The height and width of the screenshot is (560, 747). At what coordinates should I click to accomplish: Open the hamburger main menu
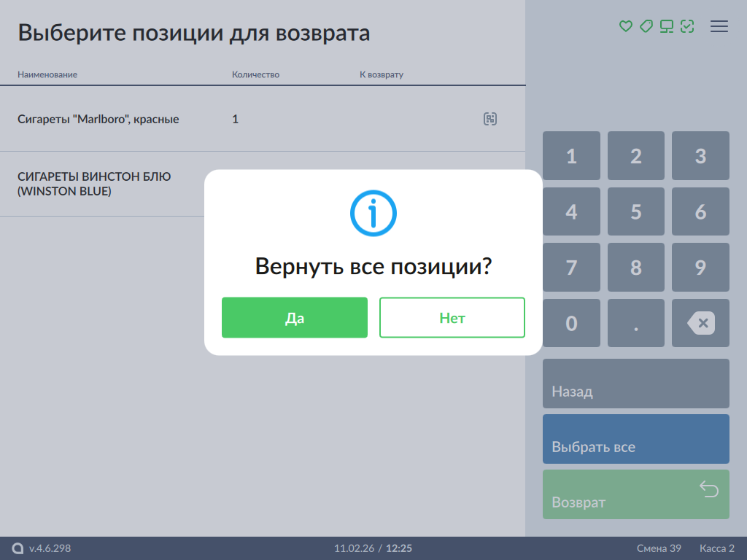pos(719,26)
